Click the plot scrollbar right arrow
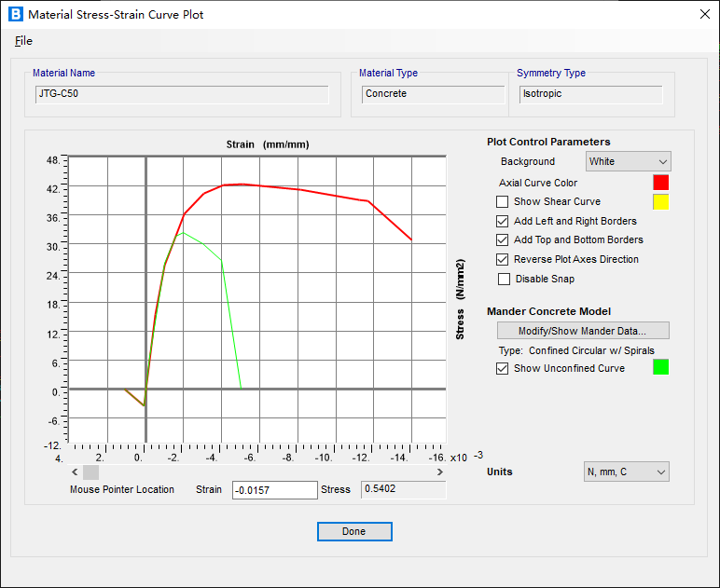Screen dimensions: 720x588 click(x=439, y=472)
